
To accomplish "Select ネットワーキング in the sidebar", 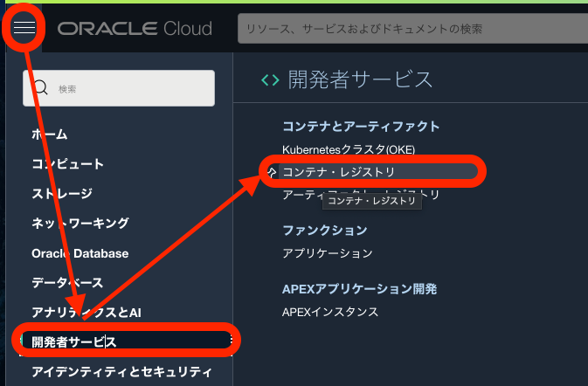I will [x=80, y=224].
